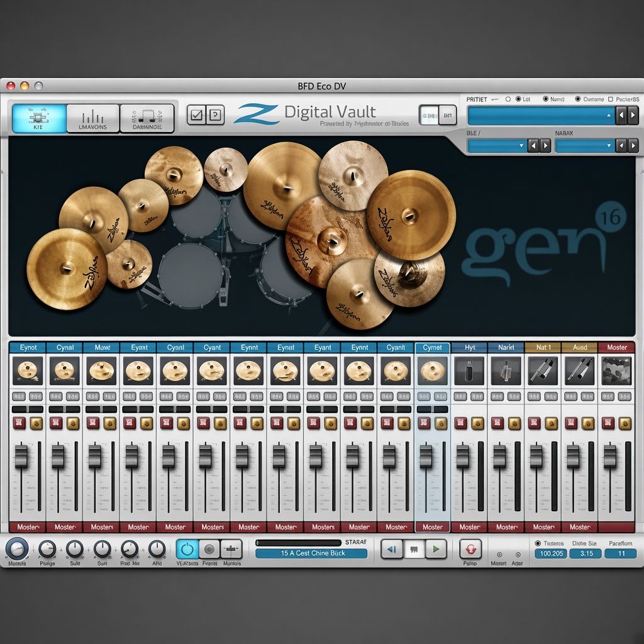This screenshot has width=644, height=644.
Task: Select the Nat 1 channel header
Action: [543, 347]
